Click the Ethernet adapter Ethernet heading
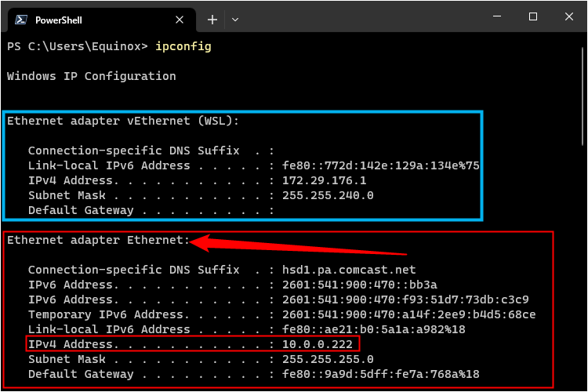Screen dimensions: 588x392 click(98, 240)
